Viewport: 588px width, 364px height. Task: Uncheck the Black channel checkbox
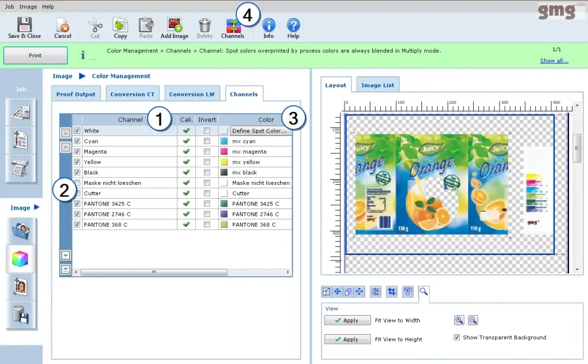(x=78, y=172)
